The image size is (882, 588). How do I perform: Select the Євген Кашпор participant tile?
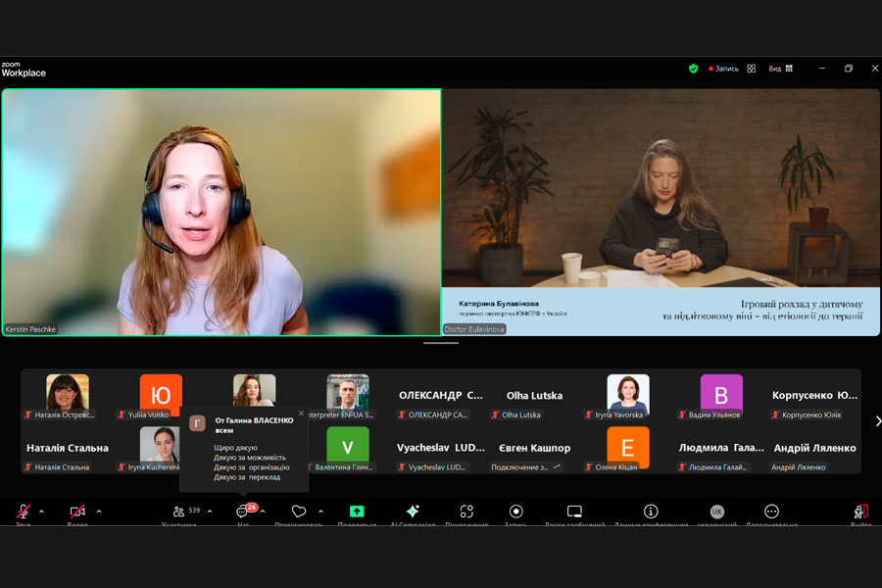[534, 449]
